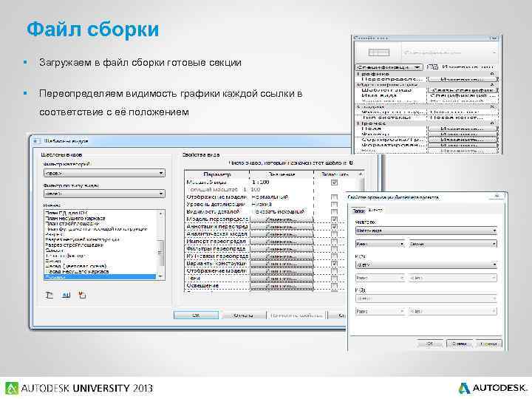The image size is (532, 399).
Task: Click Изменить button for Переопределения graphics in Properties
Action: [462, 79]
